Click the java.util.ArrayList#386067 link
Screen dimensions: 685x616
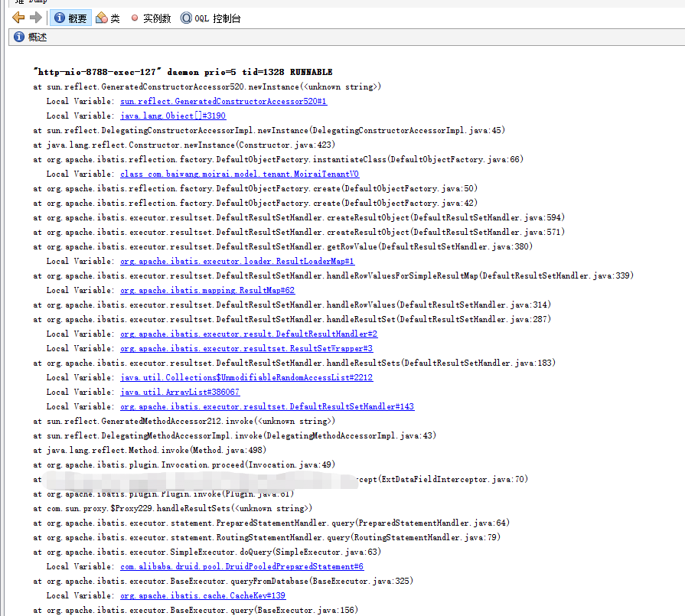coord(180,392)
